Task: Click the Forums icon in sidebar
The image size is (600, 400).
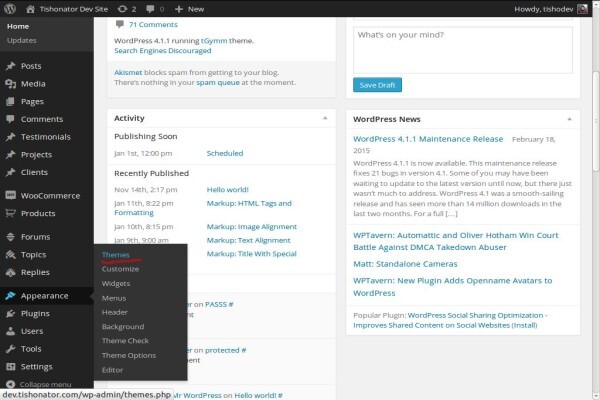Action: 10,237
